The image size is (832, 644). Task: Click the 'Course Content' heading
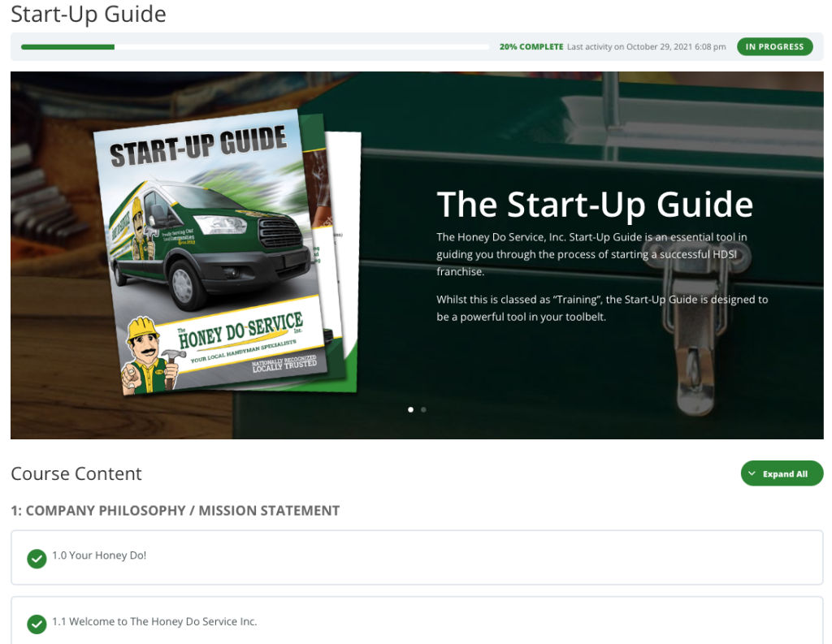tap(76, 473)
